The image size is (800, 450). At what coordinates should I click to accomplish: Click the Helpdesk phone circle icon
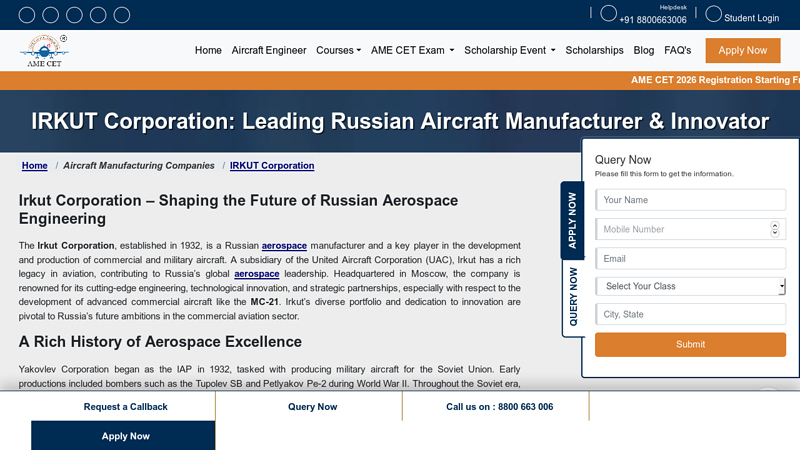[x=608, y=13]
